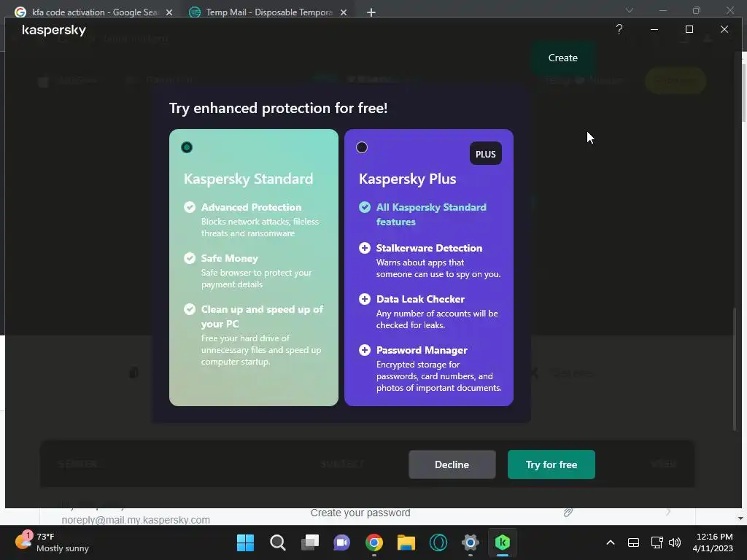Click the Safe Money checkmark icon
This screenshot has height=560, width=747.
coord(190,258)
